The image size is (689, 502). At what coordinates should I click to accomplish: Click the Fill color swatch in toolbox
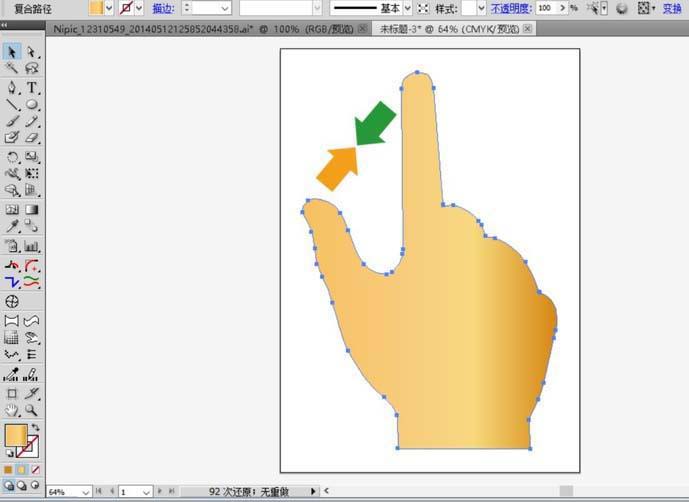tap(16, 435)
